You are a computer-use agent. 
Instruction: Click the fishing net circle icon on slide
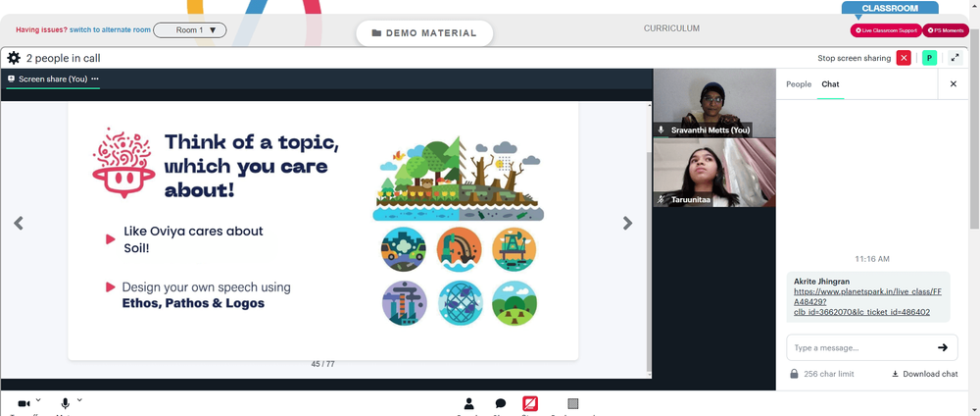pyautogui.click(x=460, y=303)
